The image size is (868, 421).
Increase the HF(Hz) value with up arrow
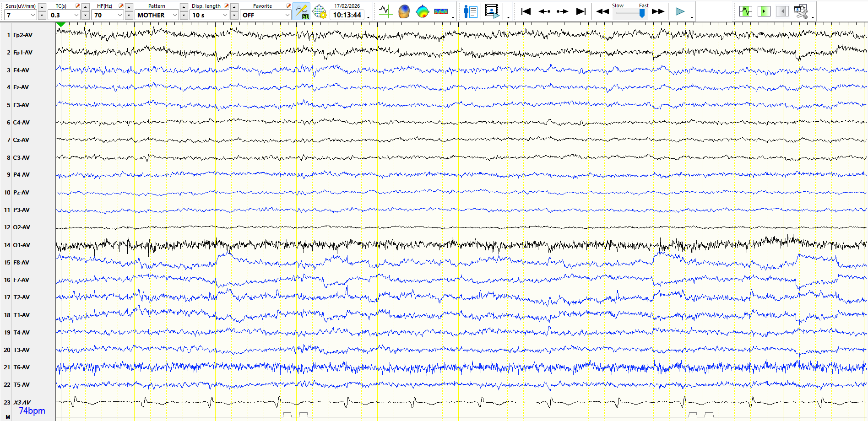[x=129, y=7]
